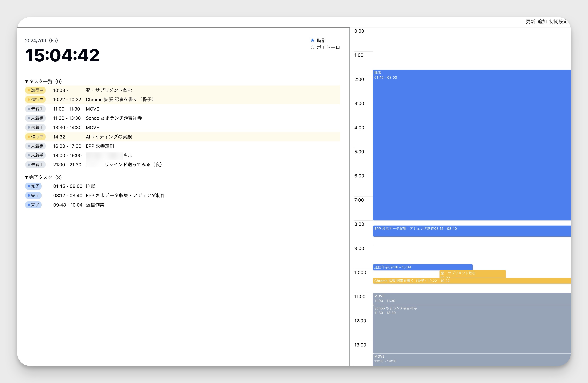Click the 完了 badge for EPP さまデータ収集
The height and width of the screenshot is (383, 588).
pyautogui.click(x=33, y=195)
